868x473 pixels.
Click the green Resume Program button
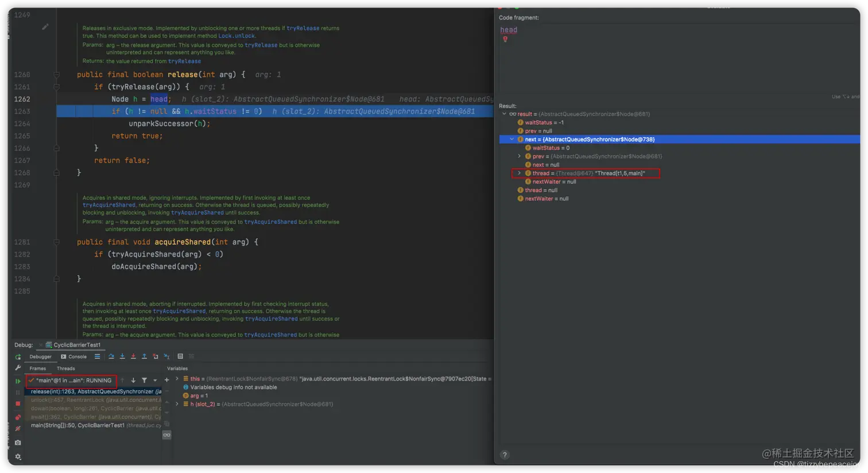pos(18,381)
